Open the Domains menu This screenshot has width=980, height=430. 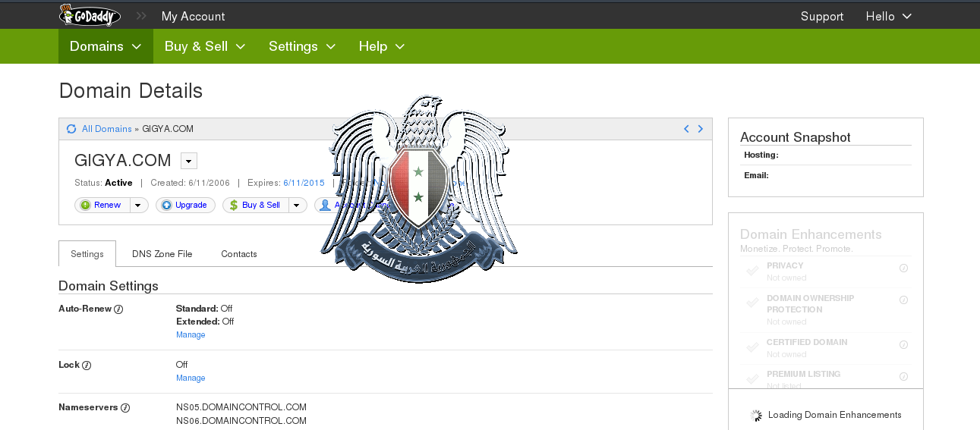click(106, 46)
